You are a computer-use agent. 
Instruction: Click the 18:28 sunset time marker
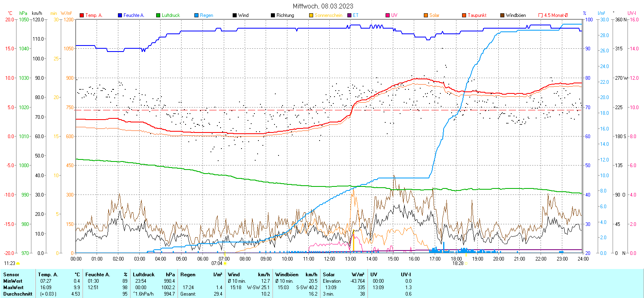(x=458, y=263)
